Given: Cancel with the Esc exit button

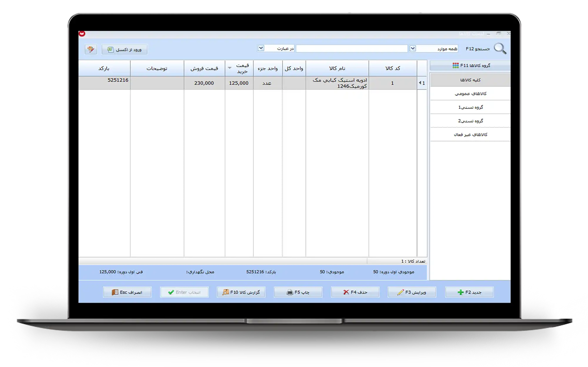Looking at the screenshot, I should point(127,292).
